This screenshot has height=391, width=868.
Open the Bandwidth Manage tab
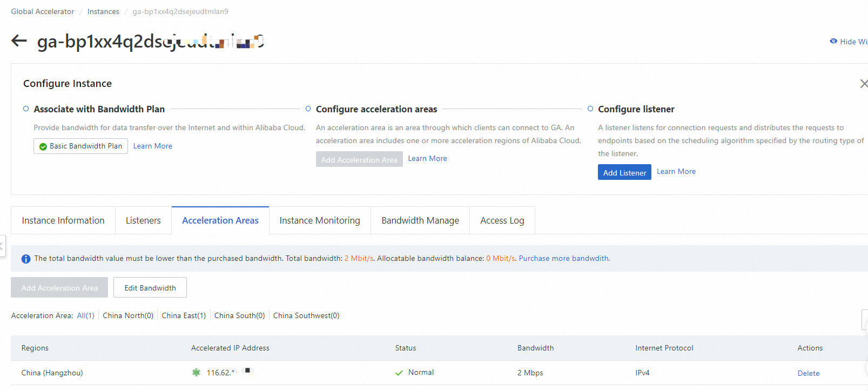click(420, 220)
